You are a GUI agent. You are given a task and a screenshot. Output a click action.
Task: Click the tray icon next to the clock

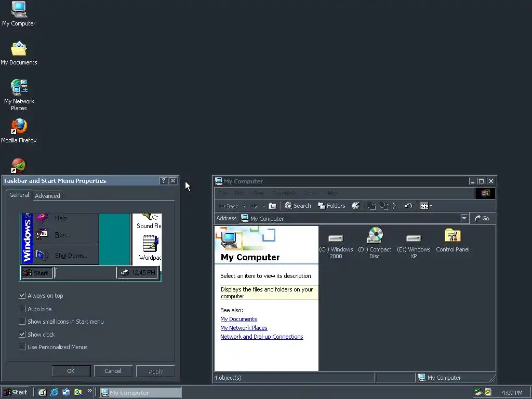(x=488, y=392)
